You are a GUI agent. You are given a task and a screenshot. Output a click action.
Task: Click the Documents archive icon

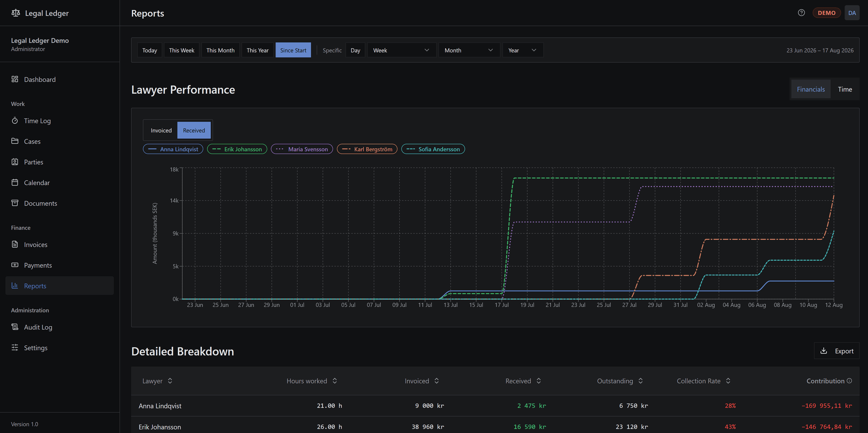pos(15,203)
